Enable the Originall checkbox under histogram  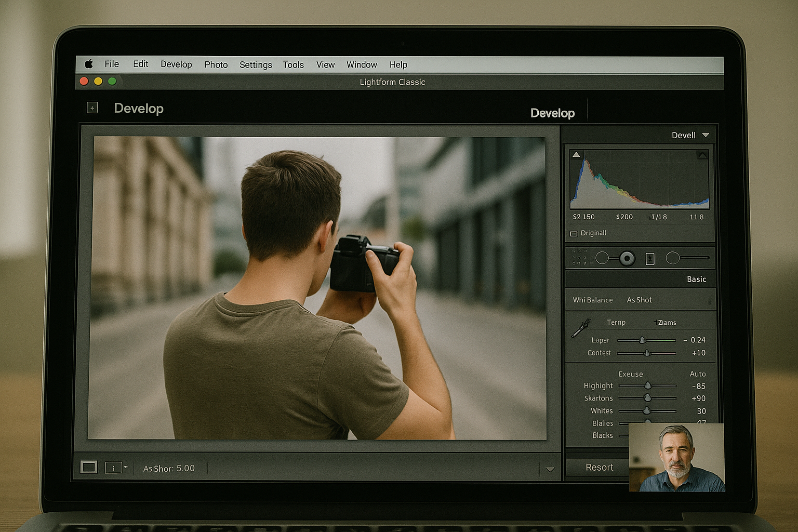[x=574, y=234]
